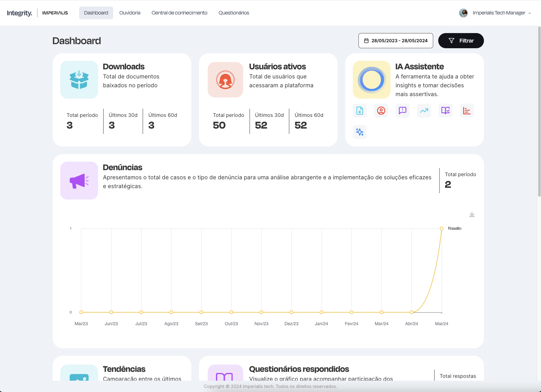Screen dimensions: 541x392
Task: Click the Filtrar button
Action: pyautogui.click(x=461, y=41)
